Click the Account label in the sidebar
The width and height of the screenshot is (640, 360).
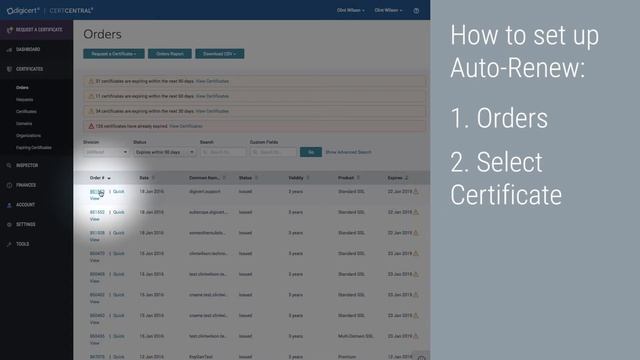[25, 205]
